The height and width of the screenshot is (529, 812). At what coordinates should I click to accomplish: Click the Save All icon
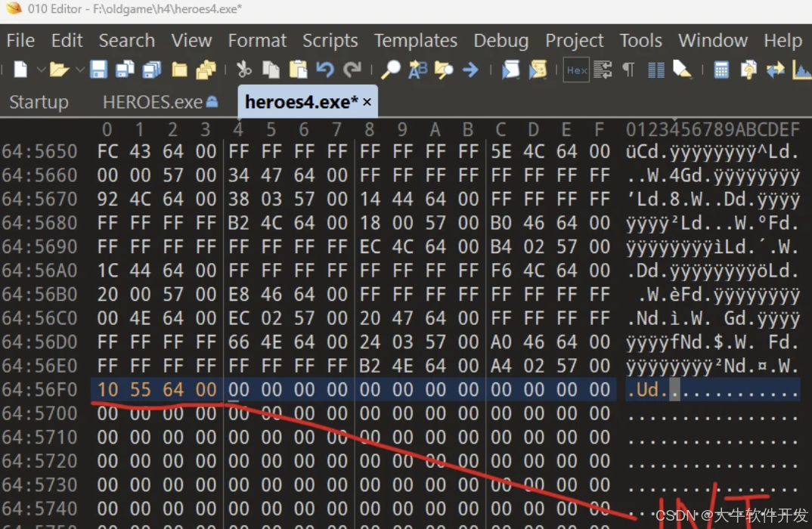[x=152, y=69]
